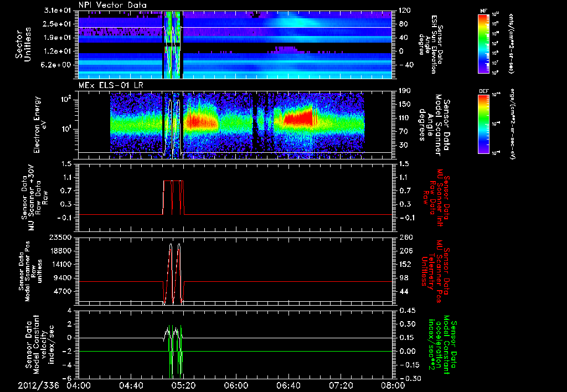Click the "14100" scanner position tick
Viewport: 567px width, 392px height.
(x=63, y=264)
